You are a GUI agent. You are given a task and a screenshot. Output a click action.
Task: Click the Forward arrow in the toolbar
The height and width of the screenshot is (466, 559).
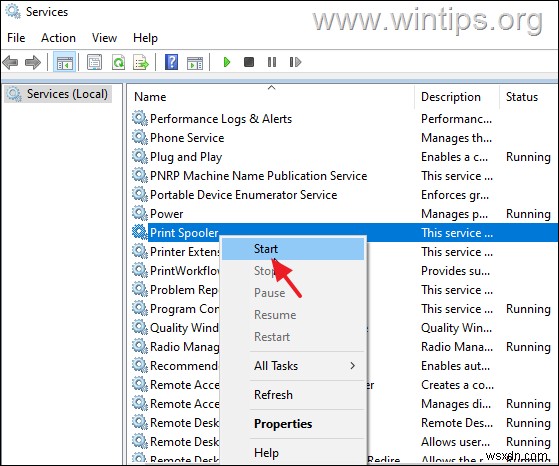[x=33, y=62]
